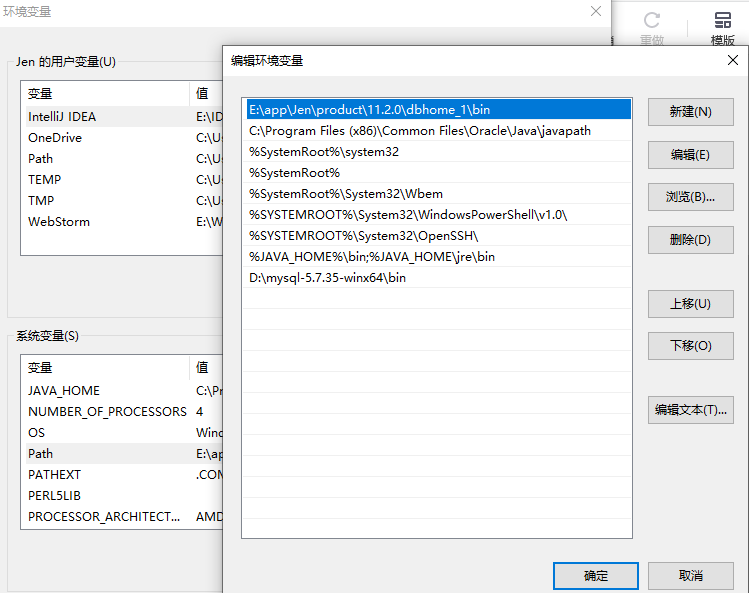Select the Oracle Java javapath entry
This screenshot has width=749, height=593.
[439, 130]
